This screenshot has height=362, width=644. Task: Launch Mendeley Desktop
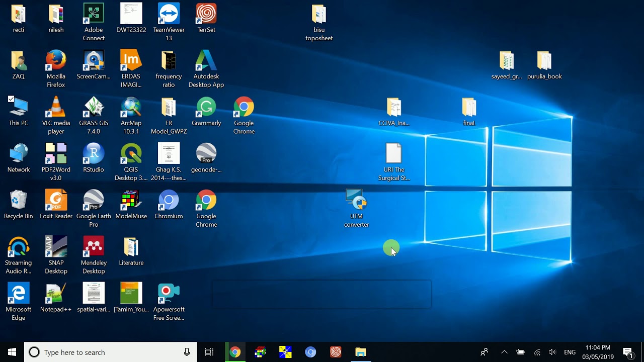(94, 255)
